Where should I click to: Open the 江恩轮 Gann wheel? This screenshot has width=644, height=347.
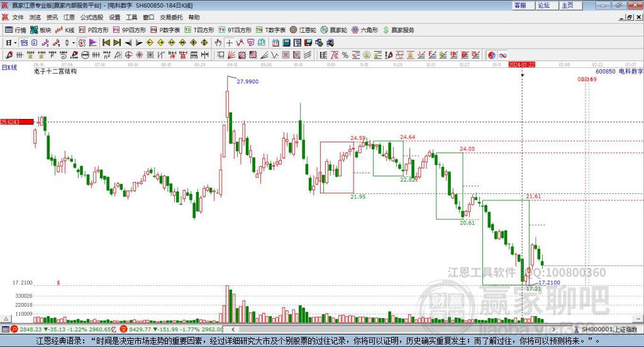coord(303,30)
